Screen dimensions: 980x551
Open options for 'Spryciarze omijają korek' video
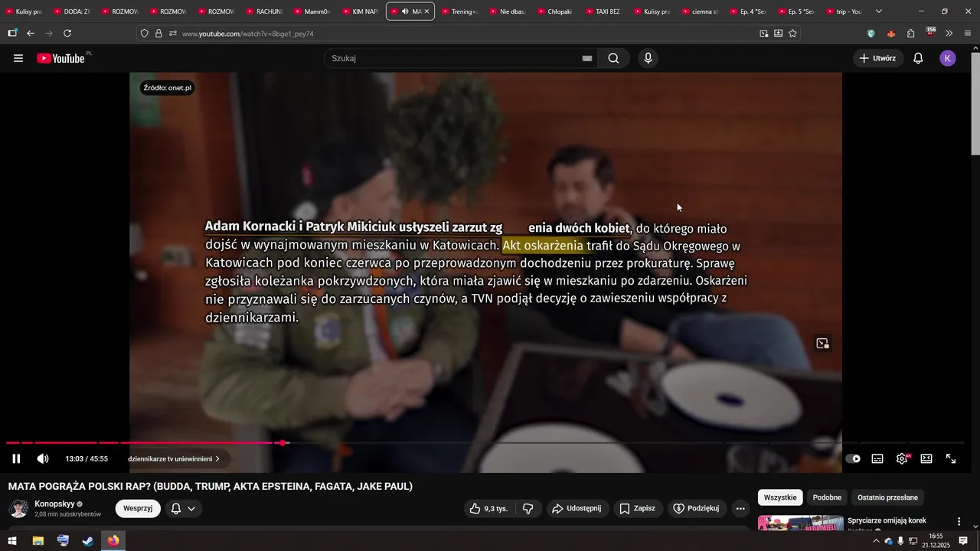click(959, 521)
